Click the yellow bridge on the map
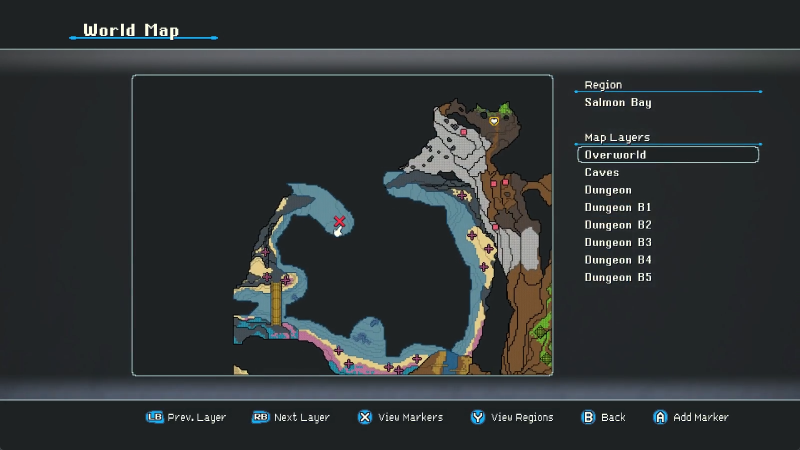The width and height of the screenshot is (800, 450). [x=276, y=303]
